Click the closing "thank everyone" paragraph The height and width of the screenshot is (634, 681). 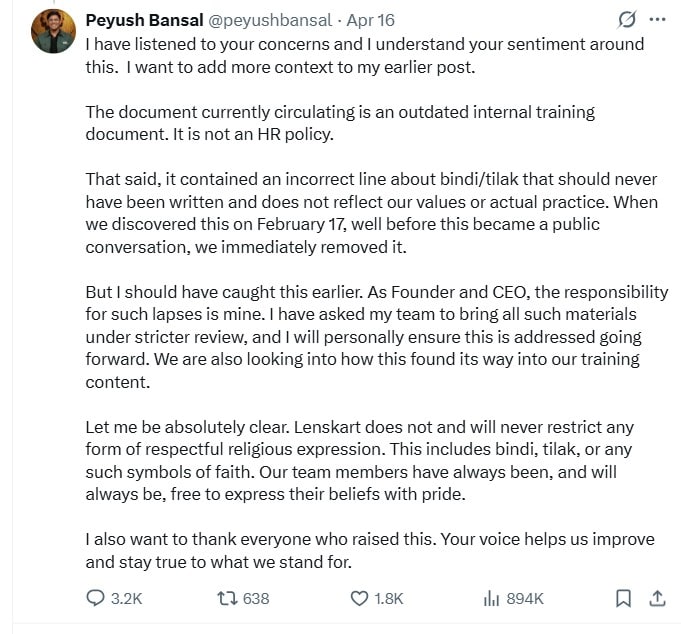370,550
